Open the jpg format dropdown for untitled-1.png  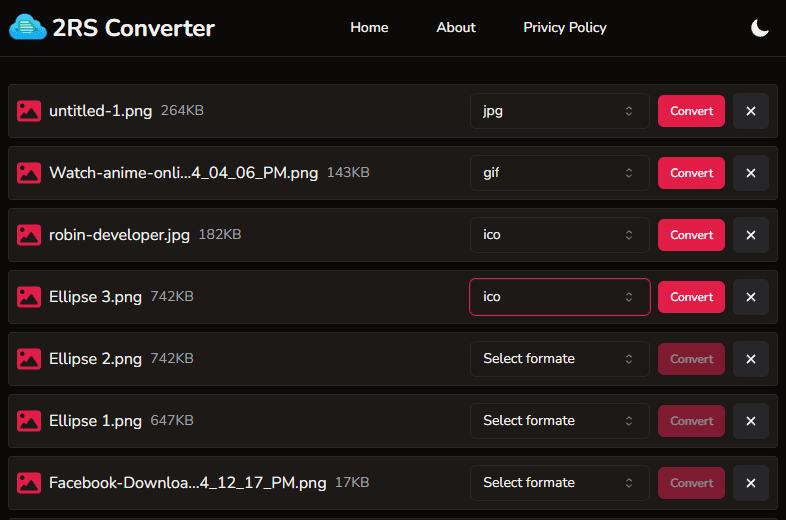559,111
